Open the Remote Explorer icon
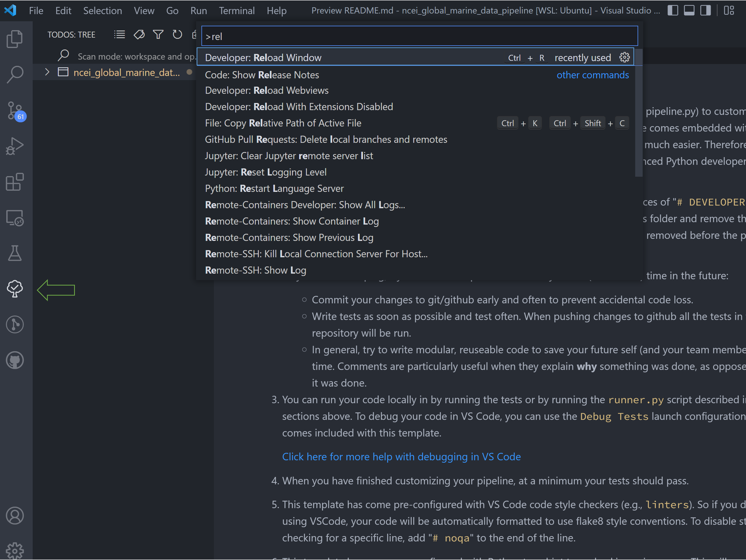Screen dimensions: 746x560 coord(15,218)
